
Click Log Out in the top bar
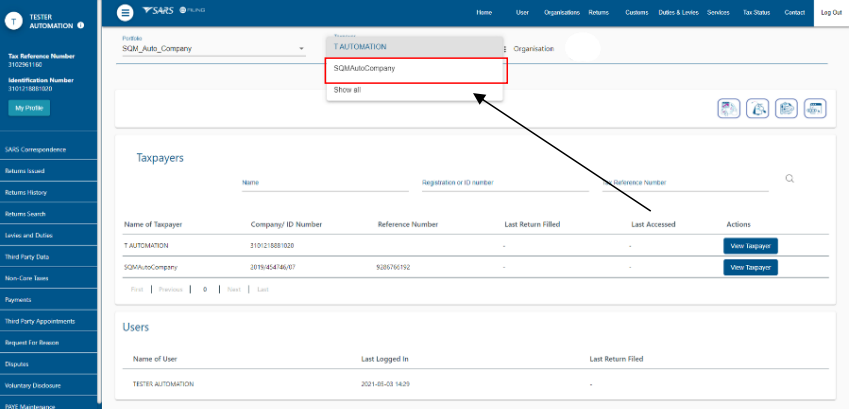click(830, 12)
